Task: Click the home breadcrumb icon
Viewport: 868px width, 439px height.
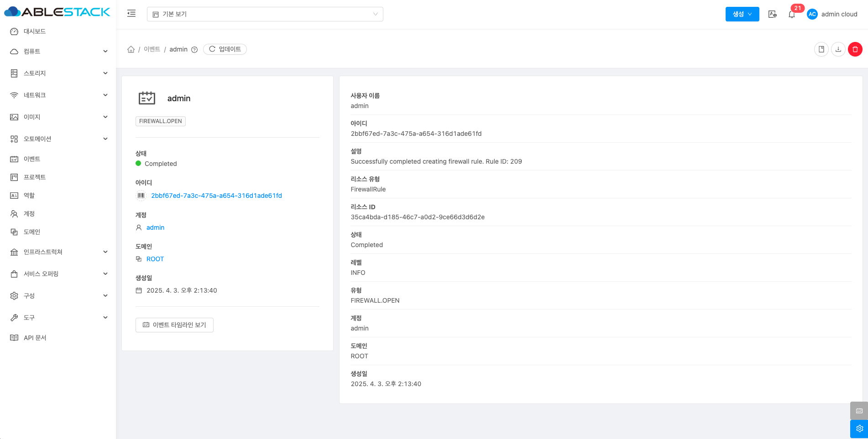Action: 131,49
